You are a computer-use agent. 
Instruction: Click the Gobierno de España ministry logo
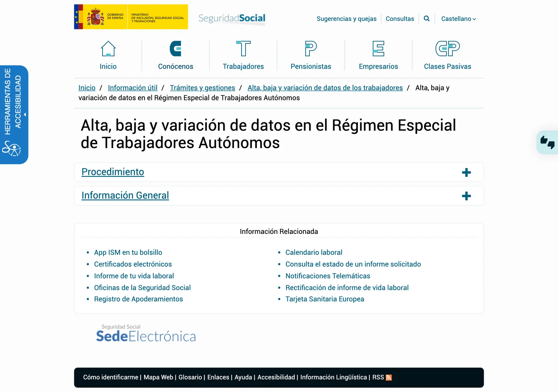pyautogui.click(x=131, y=17)
